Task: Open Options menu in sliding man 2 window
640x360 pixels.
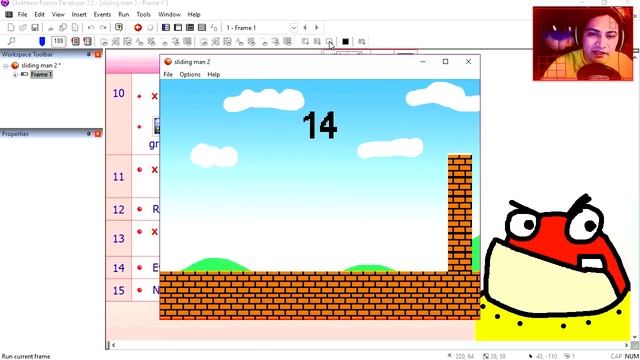Action: tap(190, 75)
